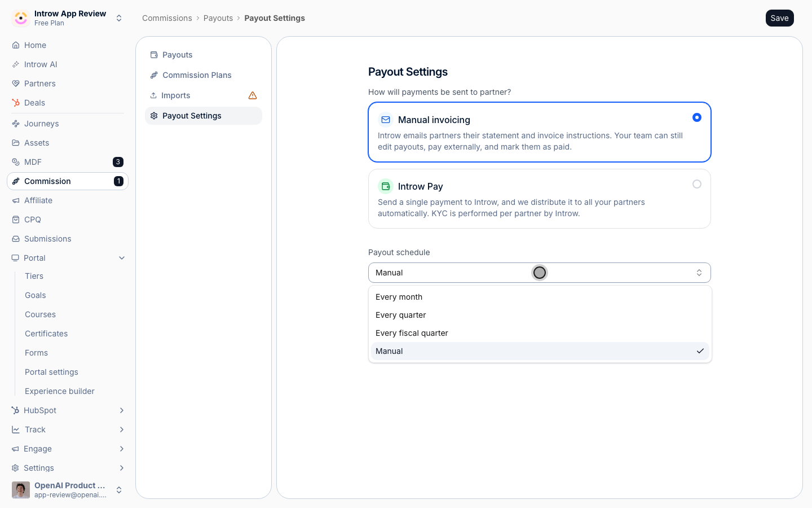Expand the Track section chevron

click(x=122, y=430)
